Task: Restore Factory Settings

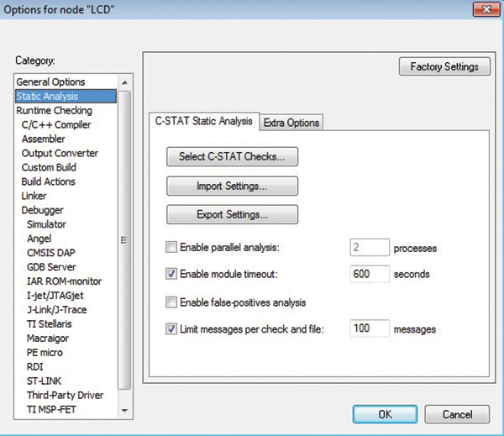Action: 444,66
